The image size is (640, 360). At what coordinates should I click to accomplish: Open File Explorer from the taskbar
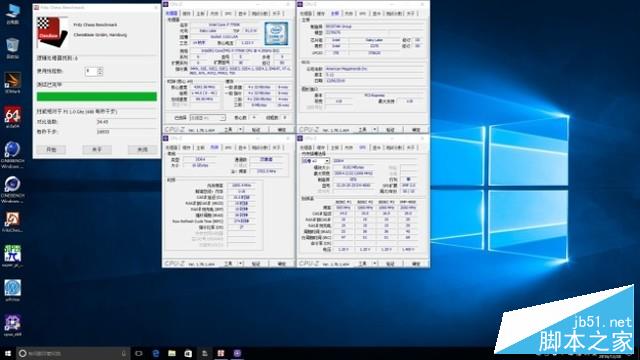click(x=172, y=353)
